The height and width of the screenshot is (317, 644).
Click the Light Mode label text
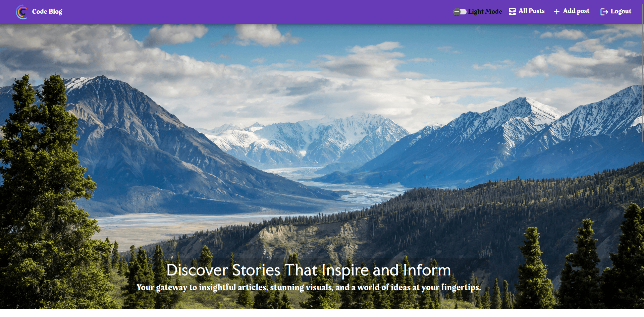(485, 11)
